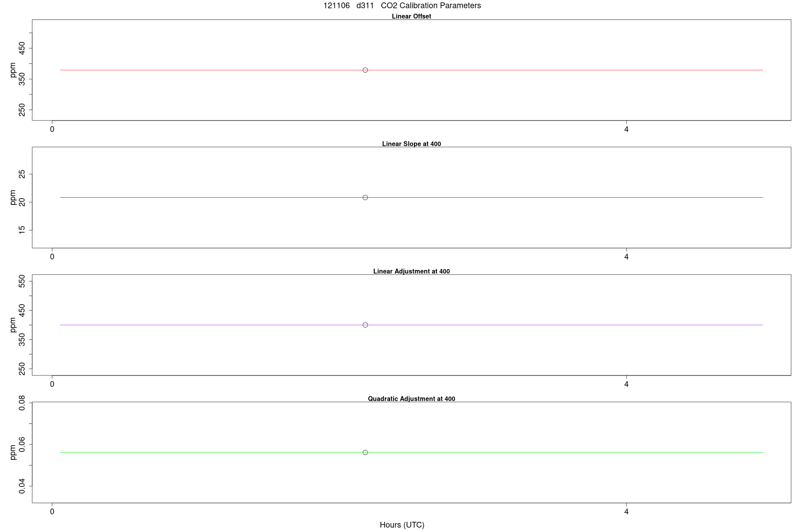Select the "0" x-tick label under Quadratic Adjustment
This screenshot has width=798, height=532.
pos(52,512)
